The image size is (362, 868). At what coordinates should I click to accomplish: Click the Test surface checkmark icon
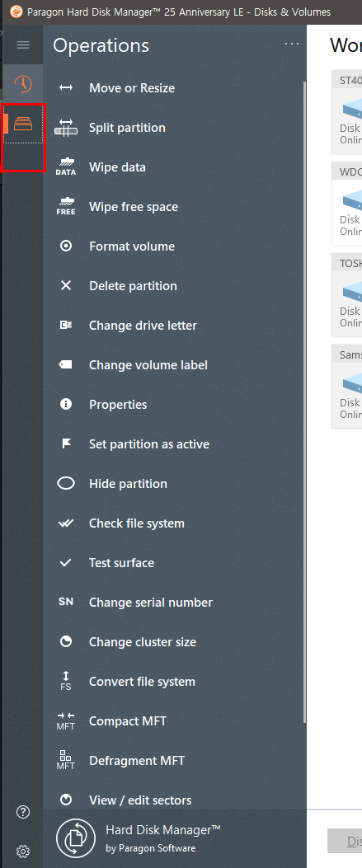(66, 562)
